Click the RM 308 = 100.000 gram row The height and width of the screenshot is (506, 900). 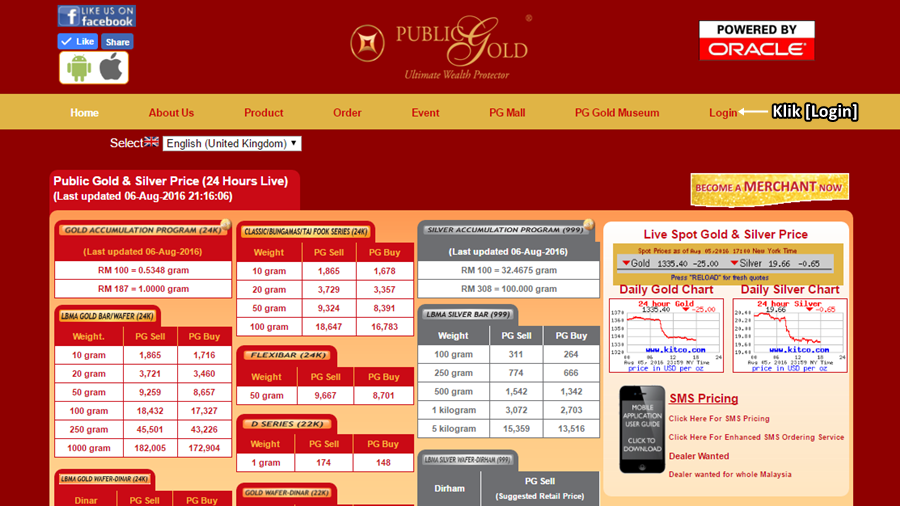[509, 289]
